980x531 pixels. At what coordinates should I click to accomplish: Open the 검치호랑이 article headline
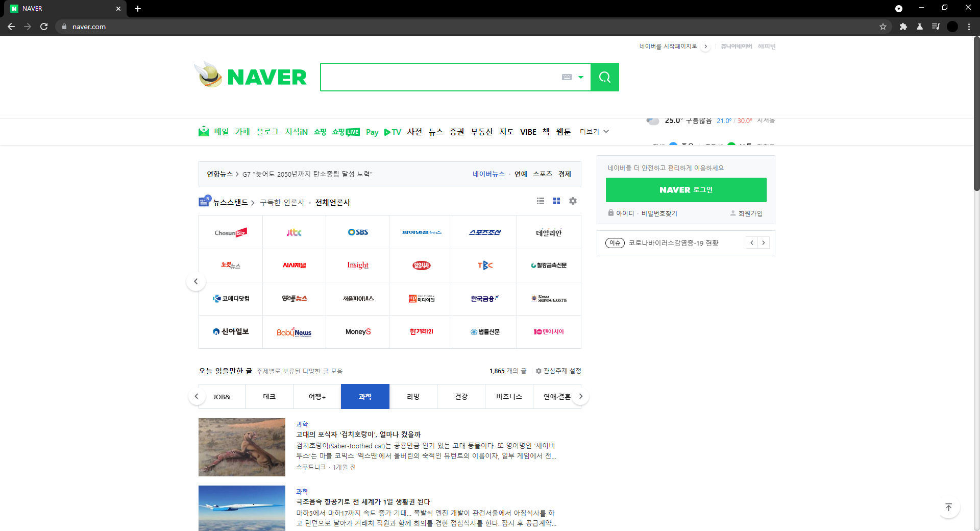click(358, 435)
